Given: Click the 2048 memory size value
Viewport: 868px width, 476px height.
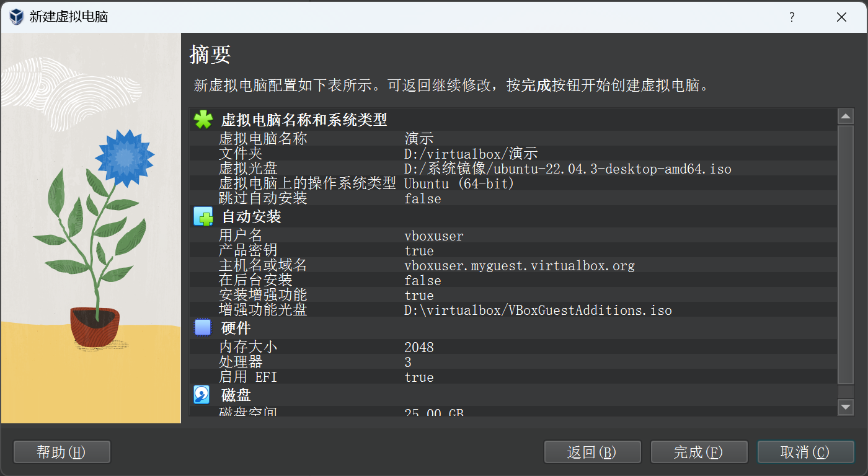Looking at the screenshot, I should (419, 347).
